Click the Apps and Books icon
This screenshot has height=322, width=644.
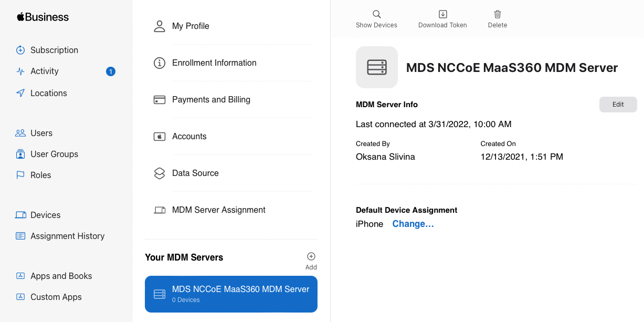pos(20,276)
